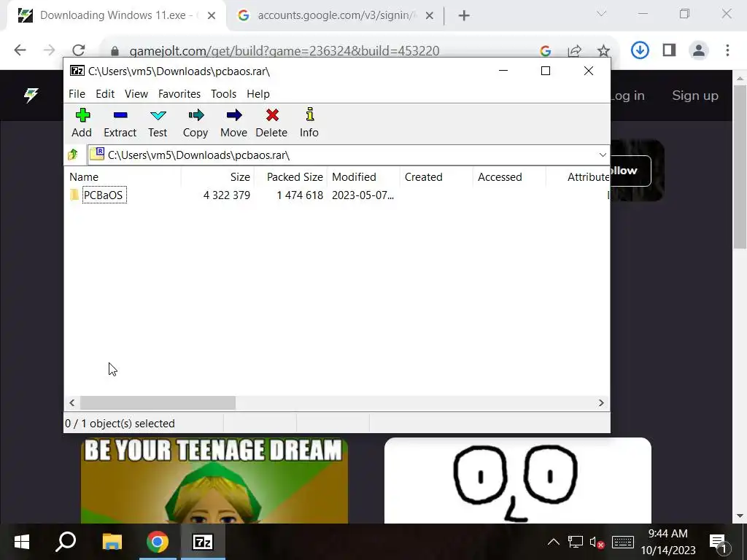Open the Windows Start menu
747x560 pixels.
pos(22,542)
